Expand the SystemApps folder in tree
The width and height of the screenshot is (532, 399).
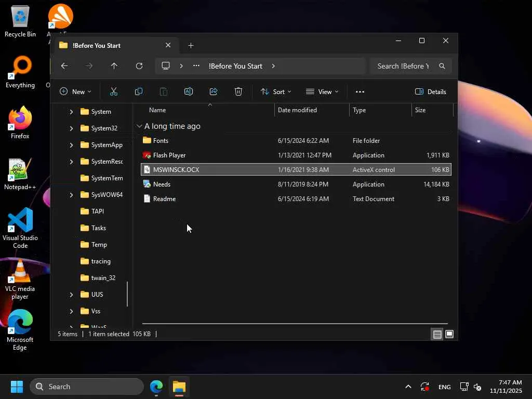(71, 145)
